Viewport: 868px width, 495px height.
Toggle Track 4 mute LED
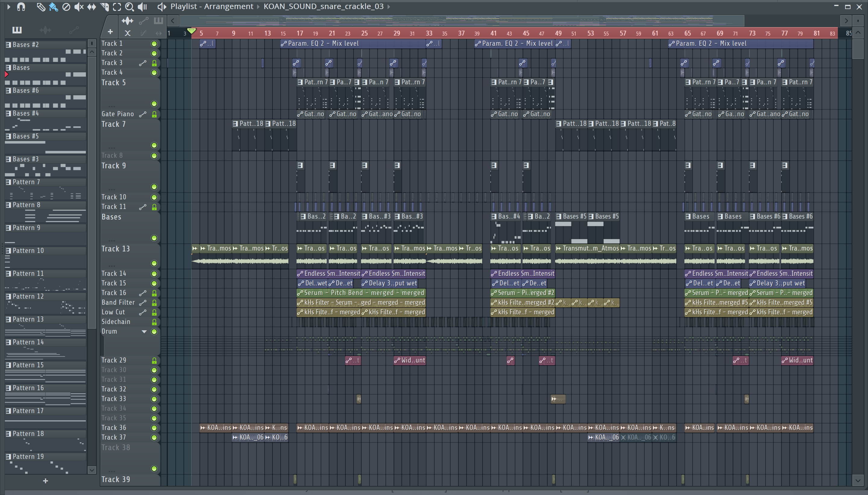(154, 73)
